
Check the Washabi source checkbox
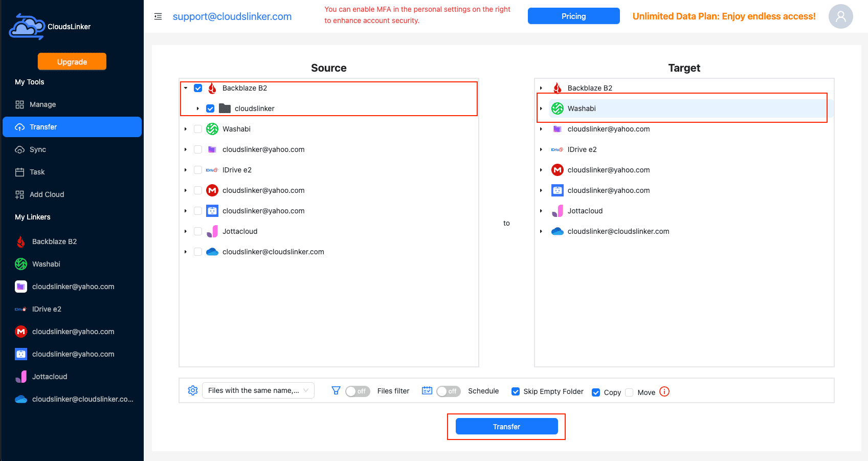click(198, 129)
